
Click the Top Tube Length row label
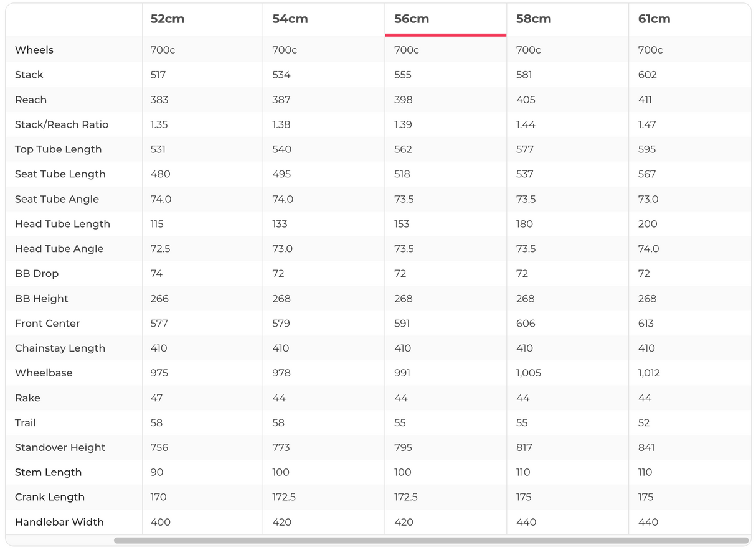coord(58,149)
